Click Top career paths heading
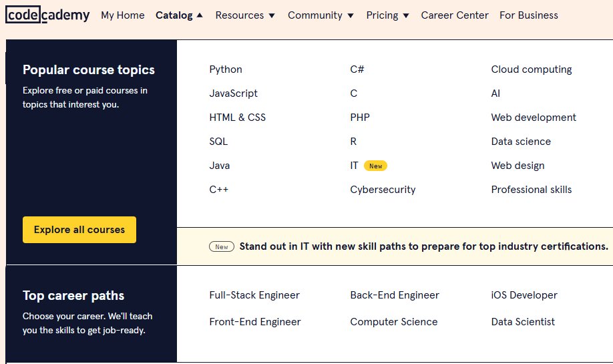This screenshot has width=613, height=364. tap(73, 295)
